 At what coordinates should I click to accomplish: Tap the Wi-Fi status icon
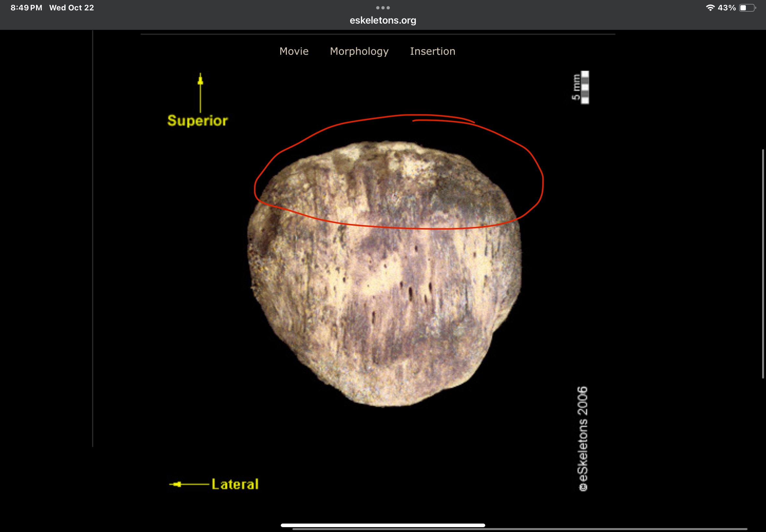[x=710, y=8]
